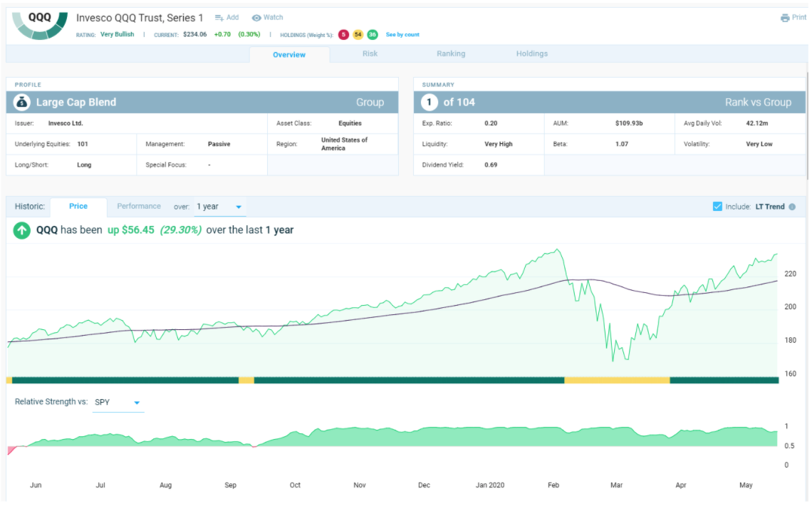812x511 pixels.
Task: Open the Relative Strength SPY dropdown
Action: pyautogui.click(x=118, y=401)
